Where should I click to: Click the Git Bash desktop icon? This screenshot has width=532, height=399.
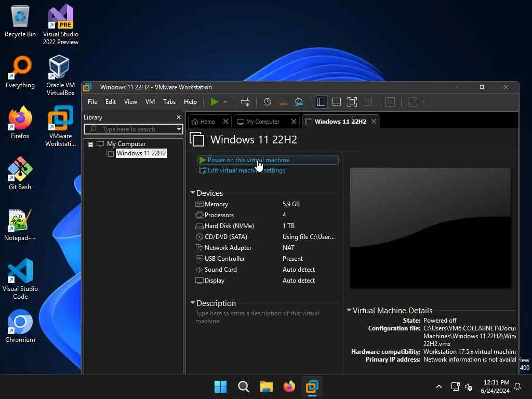point(20,174)
